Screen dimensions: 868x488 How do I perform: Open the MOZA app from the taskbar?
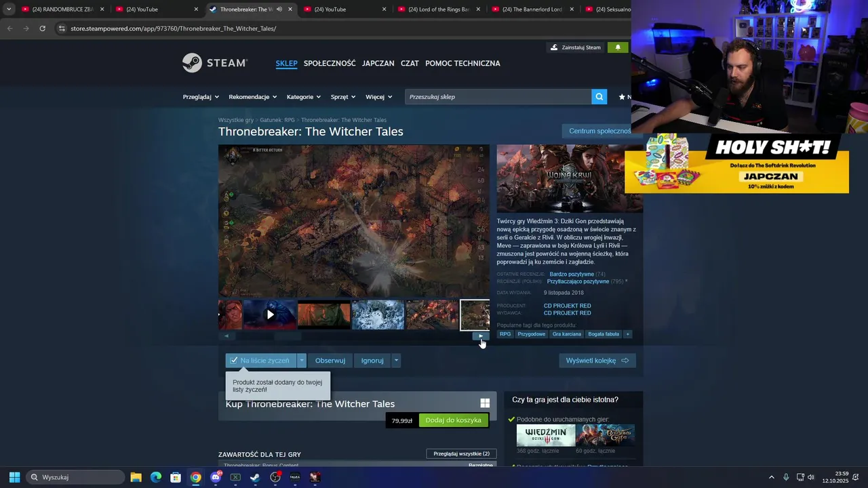[295, 477]
